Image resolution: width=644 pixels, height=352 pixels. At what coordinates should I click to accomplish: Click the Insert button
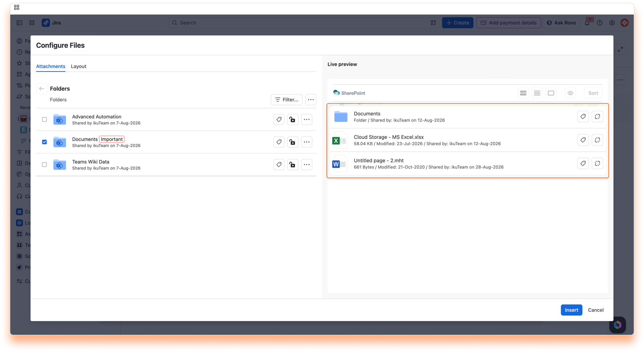click(571, 310)
